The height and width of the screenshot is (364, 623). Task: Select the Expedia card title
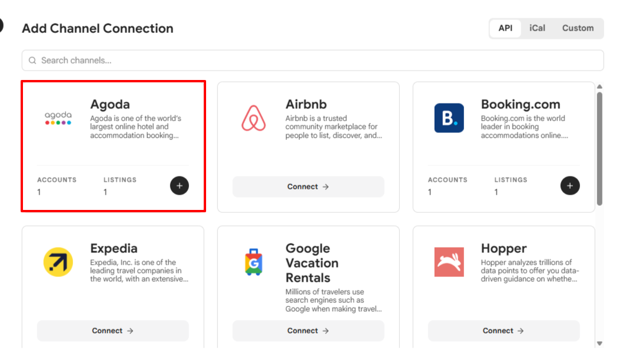(x=114, y=248)
